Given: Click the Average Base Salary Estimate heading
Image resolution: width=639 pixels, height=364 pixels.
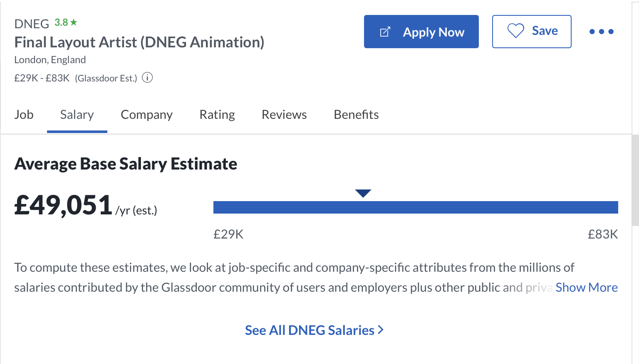Looking at the screenshot, I should click(x=126, y=164).
